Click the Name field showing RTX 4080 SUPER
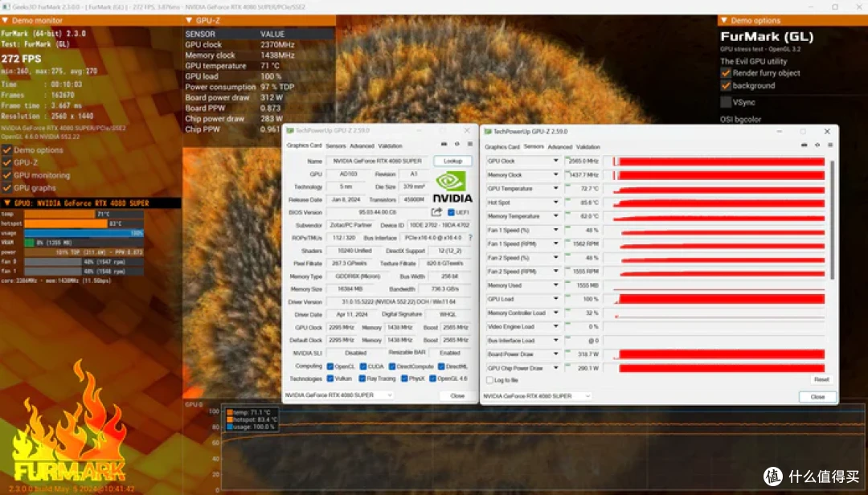The height and width of the screenshot is (495, 868). pos(378,162)
